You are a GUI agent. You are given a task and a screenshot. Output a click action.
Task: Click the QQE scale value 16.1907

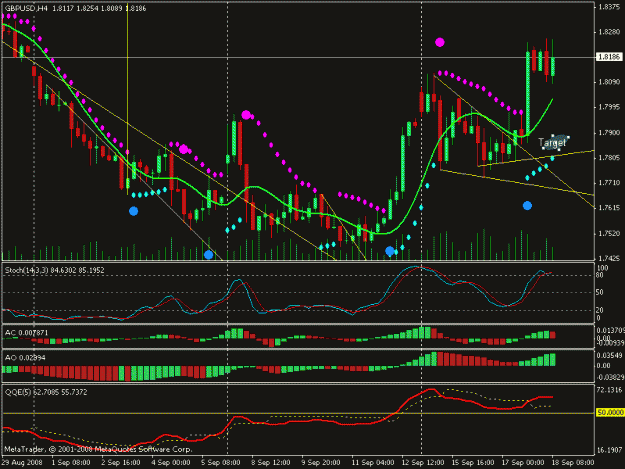click(609, 450)
